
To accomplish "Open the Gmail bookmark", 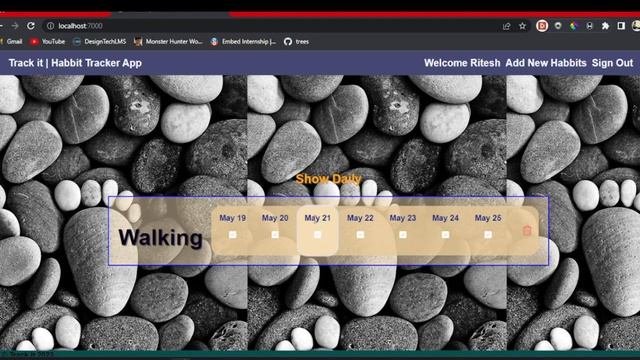I will pos(11,42).
